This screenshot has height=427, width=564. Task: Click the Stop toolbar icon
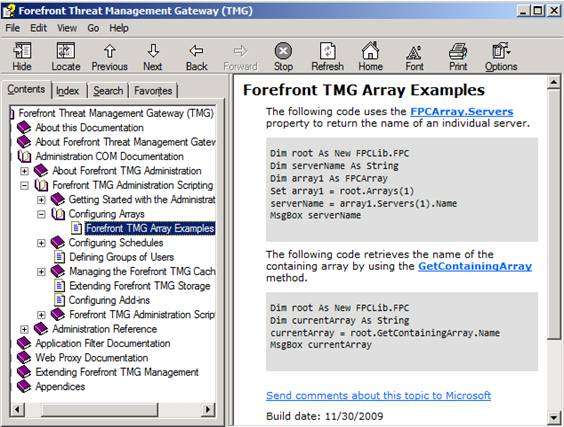click(283, 56)
